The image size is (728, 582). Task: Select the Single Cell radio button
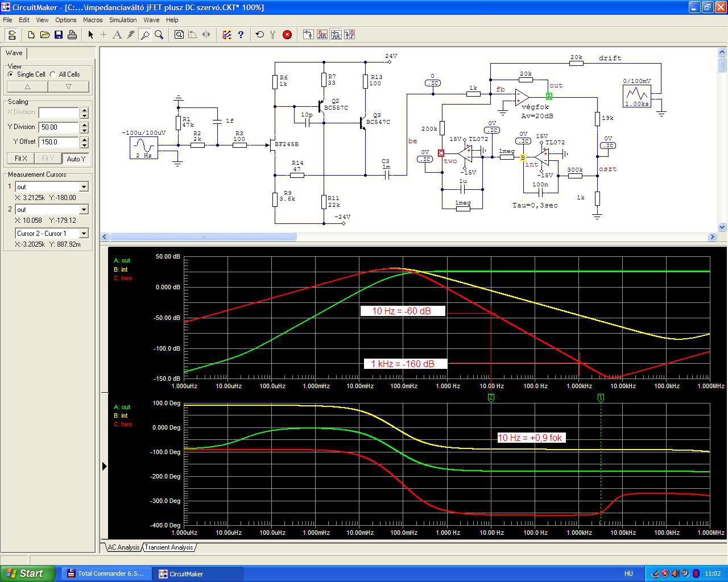(x=11, y=74)
